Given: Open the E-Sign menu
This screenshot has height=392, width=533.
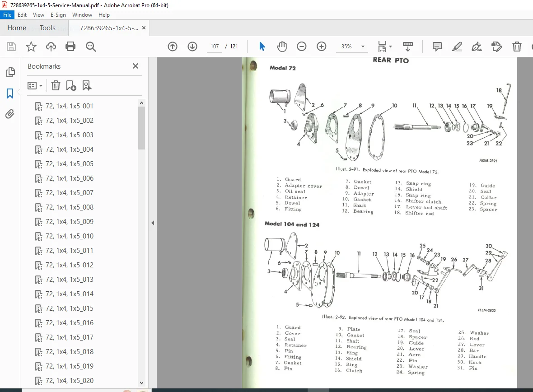Looking at the screenshot, I should pos(58,14).
